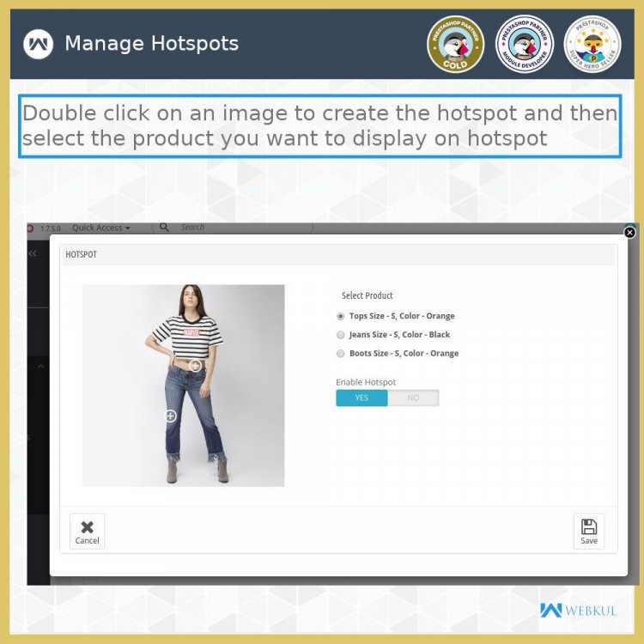
Task: Click the PrestaShop Module Developer badge
Action: tap(524, 44)
